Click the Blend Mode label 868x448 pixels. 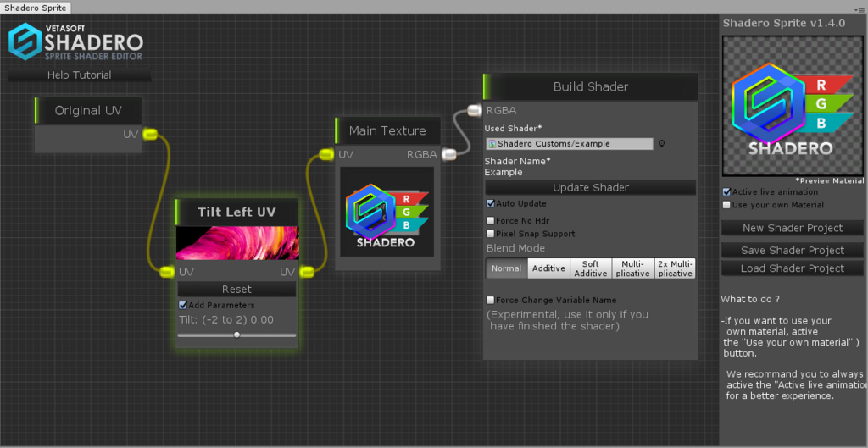[515, 248]
